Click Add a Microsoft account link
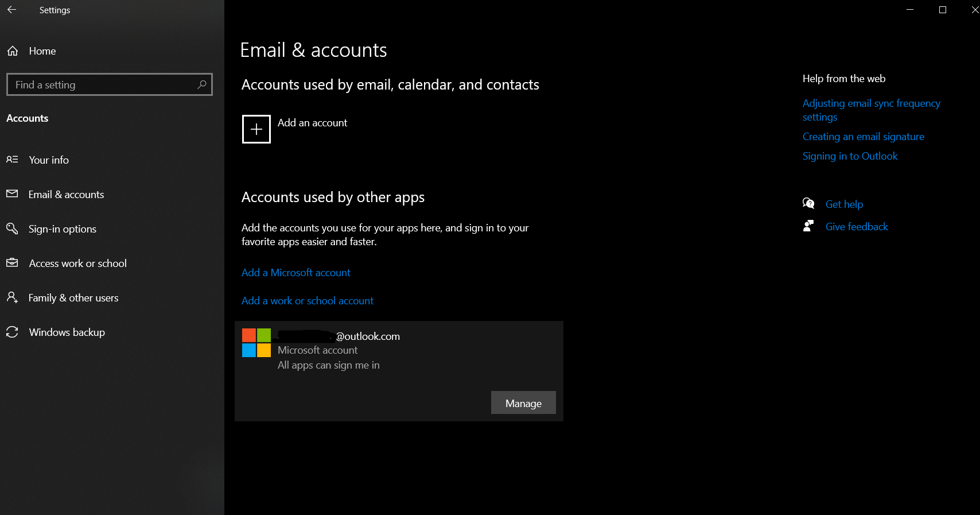This screenshot has width=980, height=515. click(x=296, y=273)
